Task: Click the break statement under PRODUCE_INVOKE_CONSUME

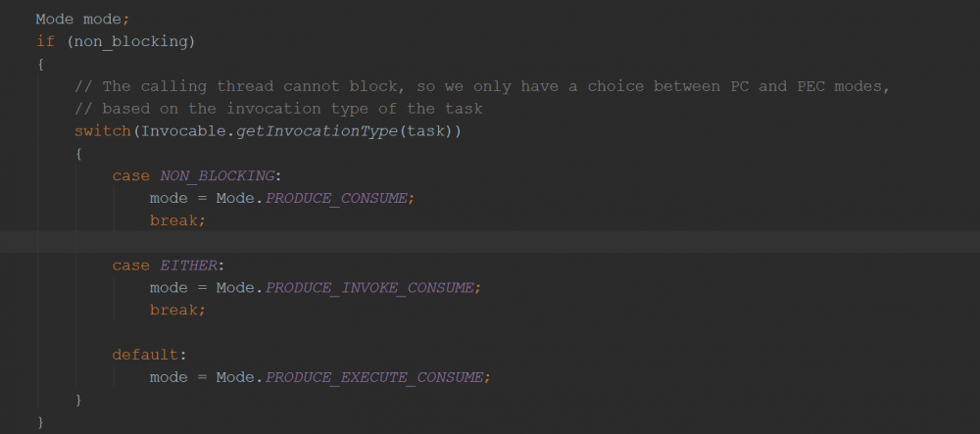Action: (x=175, y=311)
